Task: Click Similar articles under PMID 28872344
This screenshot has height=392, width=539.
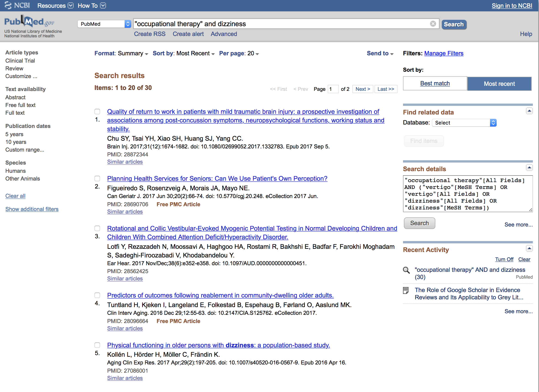Action: tap(125, 162)
